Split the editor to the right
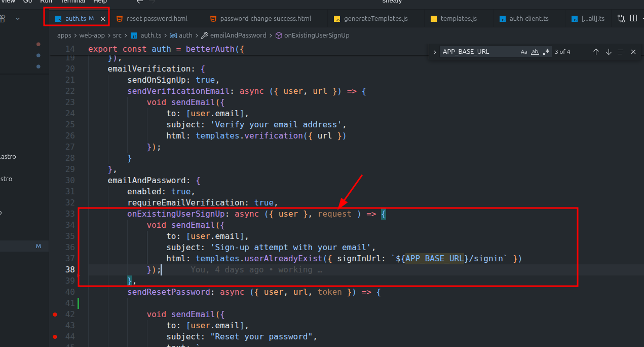The image size is (644, 347). (x=633, y=18)
